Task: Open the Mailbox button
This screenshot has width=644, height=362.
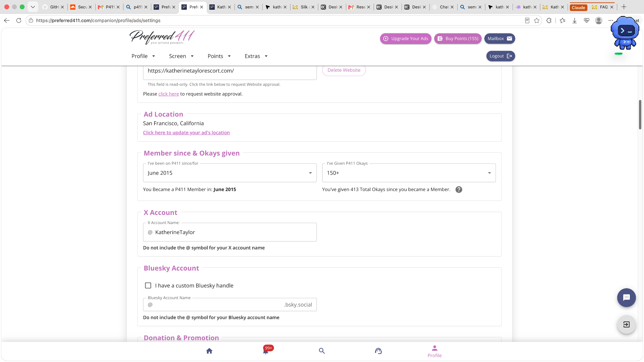Action: (500, 39)
